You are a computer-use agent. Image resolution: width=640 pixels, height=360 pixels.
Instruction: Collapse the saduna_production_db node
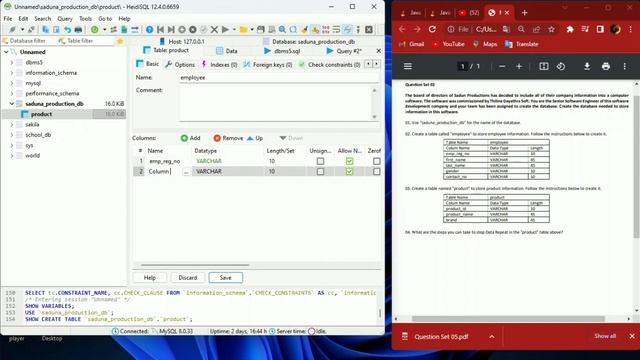[12, 104]
